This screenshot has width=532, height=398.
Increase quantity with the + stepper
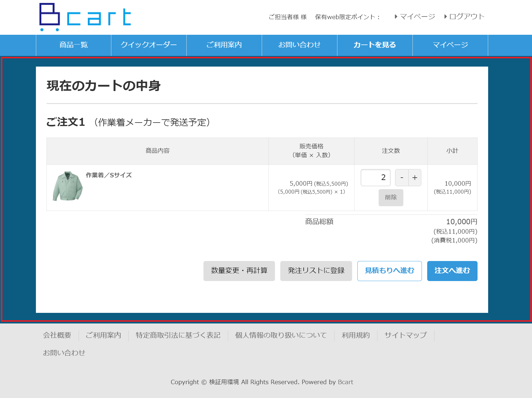[415, 177]
